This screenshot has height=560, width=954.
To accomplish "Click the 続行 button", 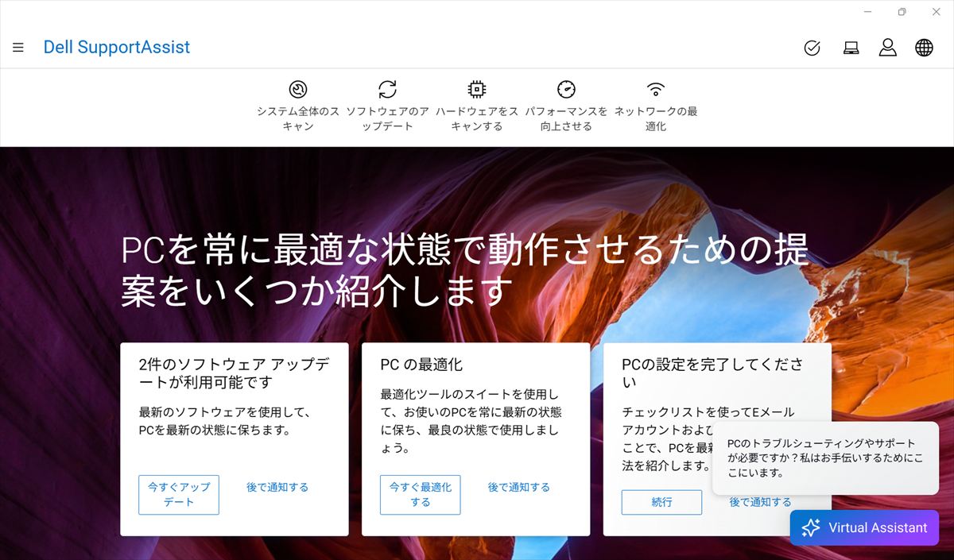I will (661, 502).
